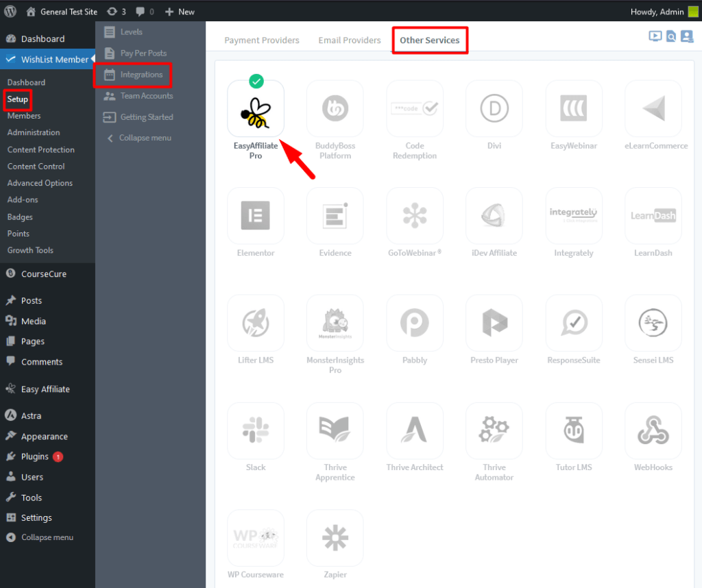Open Team Accounts submenu item
The height and width of the screenshot is (588, 702).
pos(138,96)
